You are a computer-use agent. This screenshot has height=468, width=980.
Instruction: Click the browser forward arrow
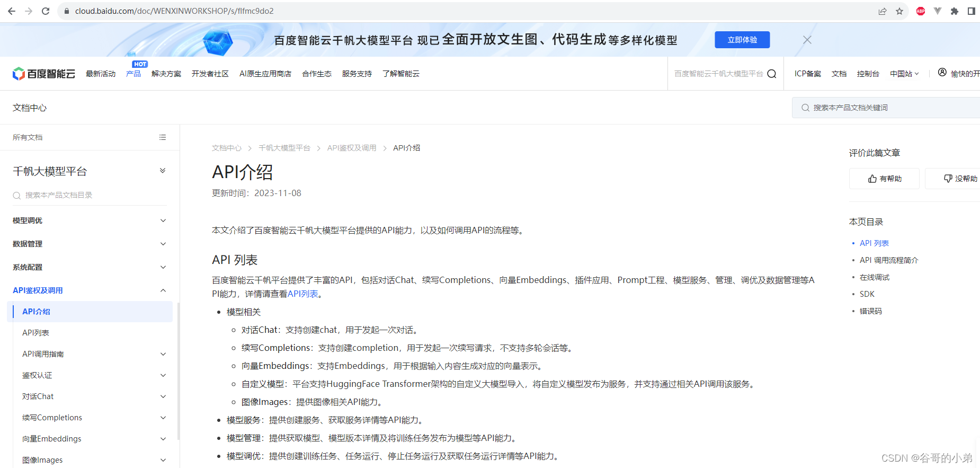point(29,11)
